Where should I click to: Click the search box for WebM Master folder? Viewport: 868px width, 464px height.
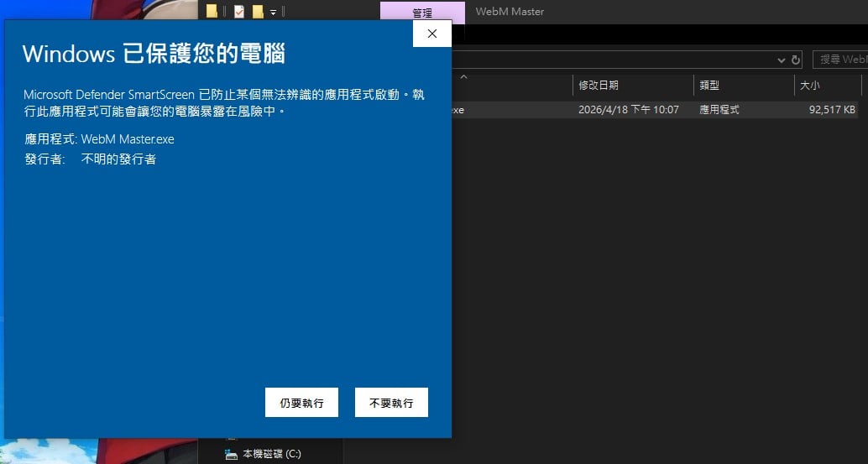[840, 60]
